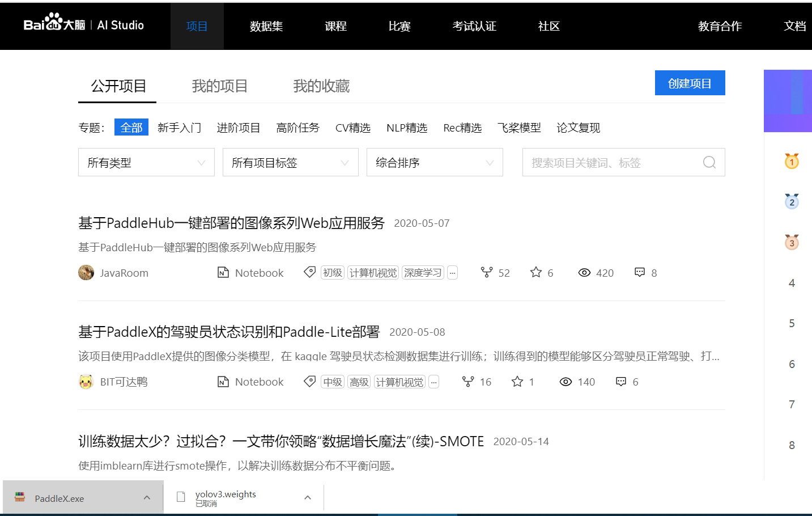Filter by 飞桨模型 topic
The width and height of the screenshot is (812, 516).
(519, 128)
